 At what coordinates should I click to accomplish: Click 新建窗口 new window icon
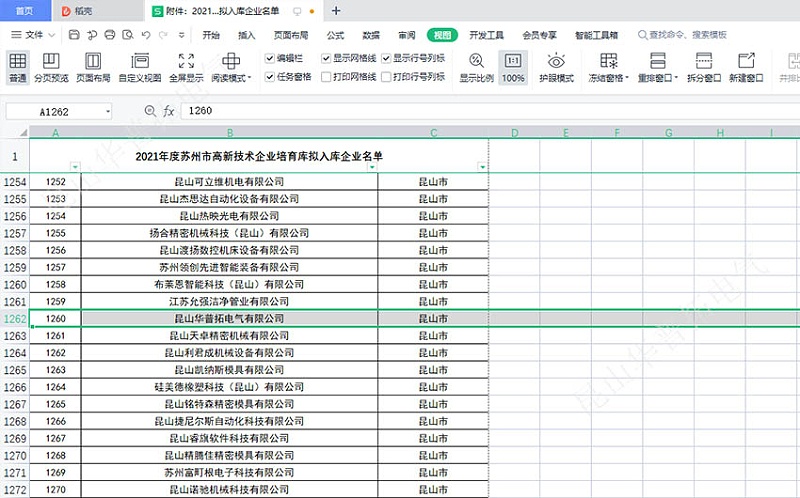point(746,61)
